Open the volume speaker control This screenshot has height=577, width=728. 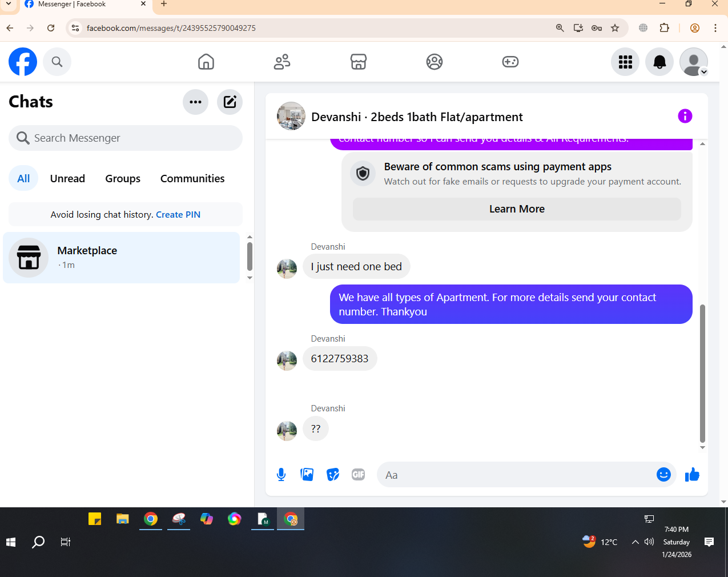click(x=649, y=542)
